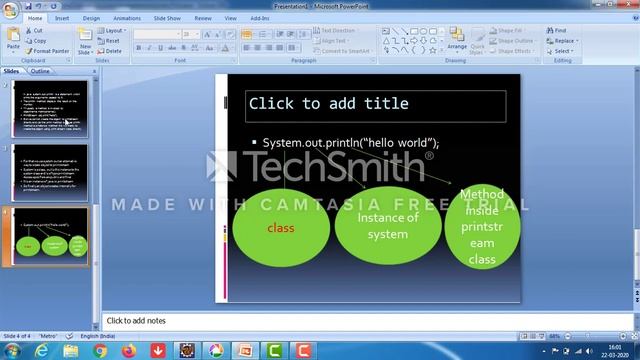Viewport: 640px width, 360px height.
Task: Select the Right Arrow shape
Action: [x=414, y=41]
